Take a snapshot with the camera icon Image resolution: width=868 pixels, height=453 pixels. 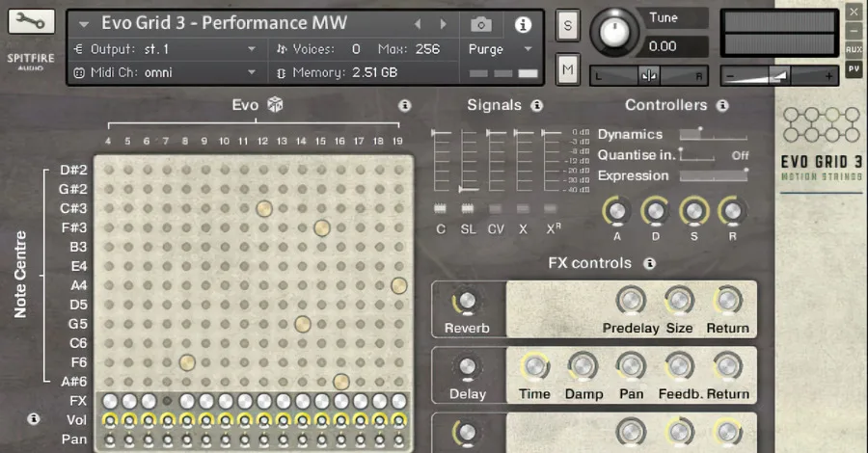(481, 24)
